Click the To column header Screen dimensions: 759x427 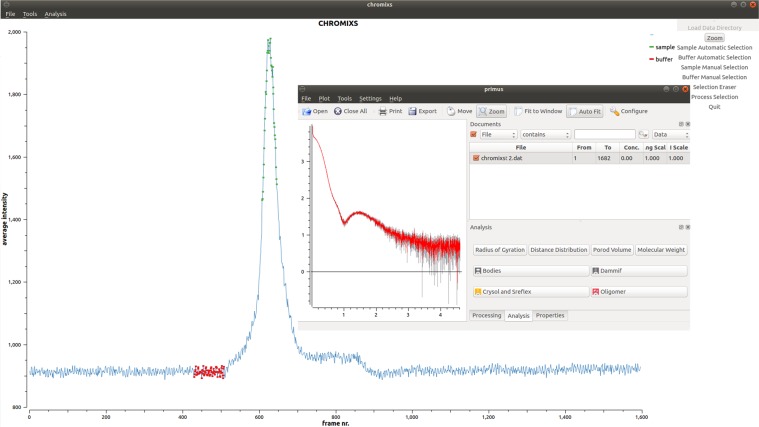pyautogui.click(x=607, y=148)
